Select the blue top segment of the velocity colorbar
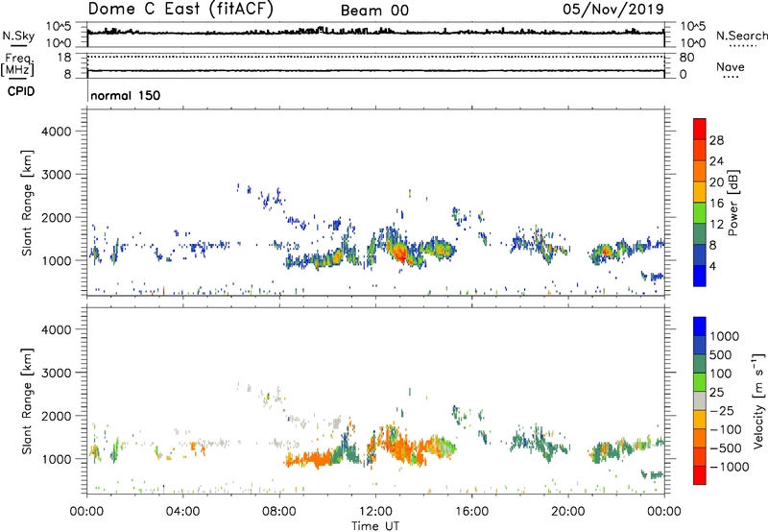 tap(700, 326)
